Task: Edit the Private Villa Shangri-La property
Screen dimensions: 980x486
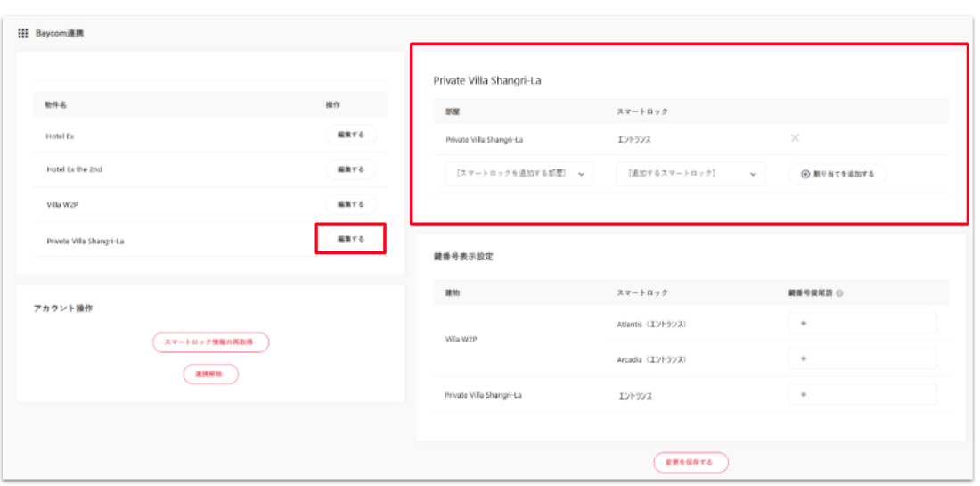Action: pyautogui.click(x=350, y=239)
